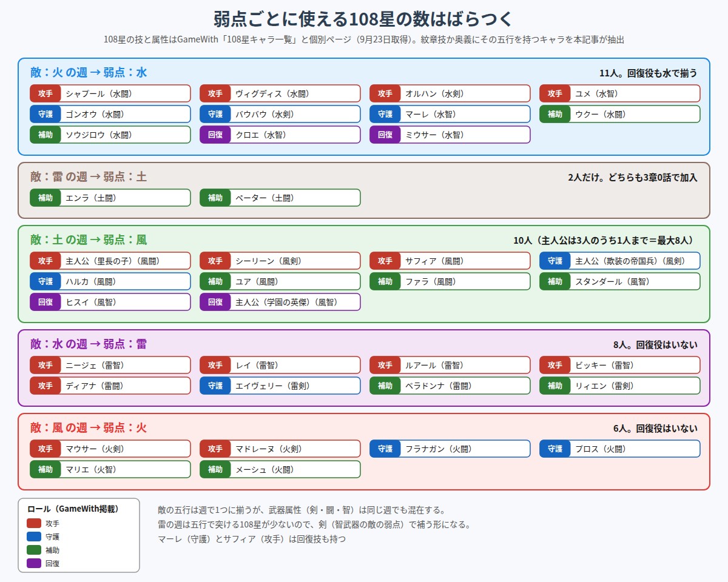
Task: Click the blue 守護 legend swatch
Action: 34,537
